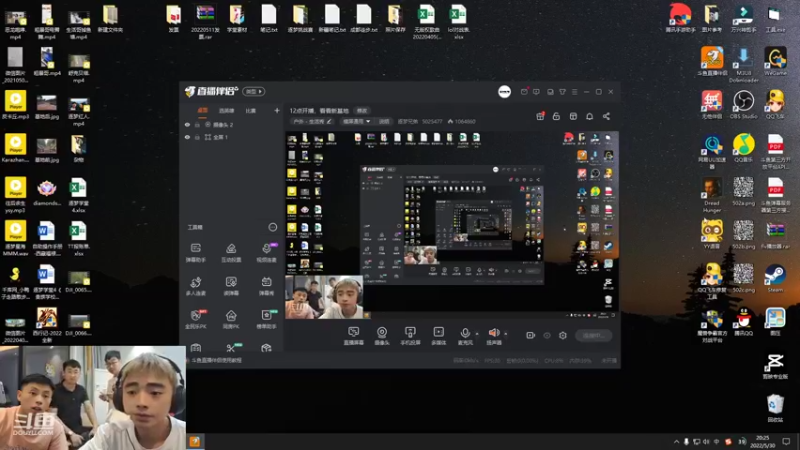
Task: Add 摄像头 camera source
Action: pyautogui.click(x=382, y=336)
